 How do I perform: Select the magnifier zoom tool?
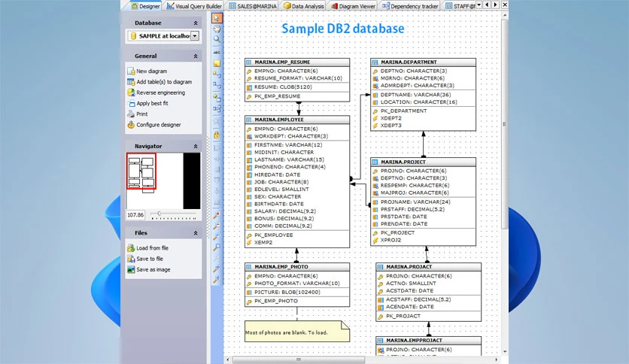coord(217,39)
